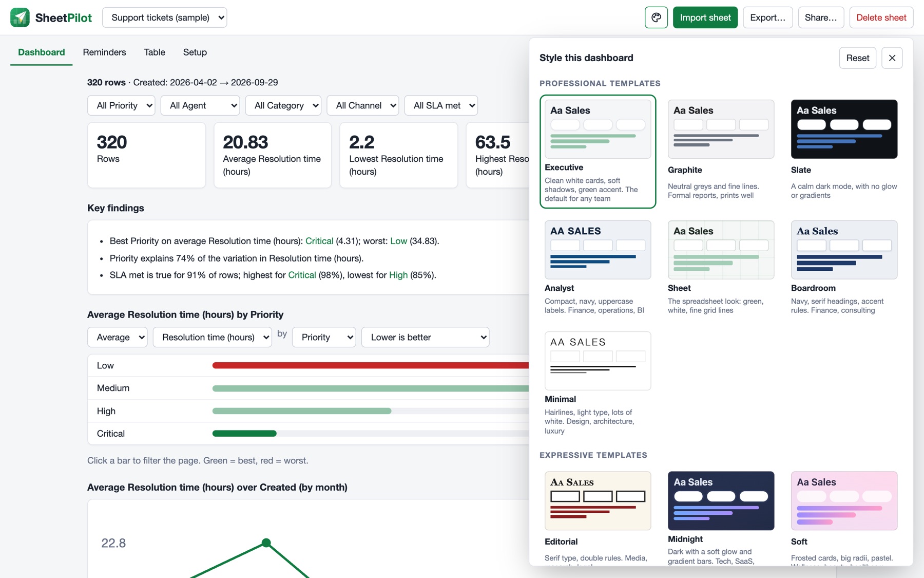Viewport: 924px width, 578px height.
Task: Select the Priority group-by dropdown
Action: pos(324,337)
